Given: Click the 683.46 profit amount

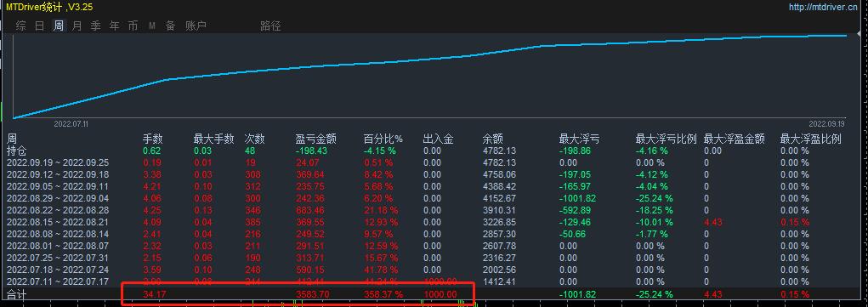Looking at the screenshot, I should pyautogui.click(x=310, y=210).
